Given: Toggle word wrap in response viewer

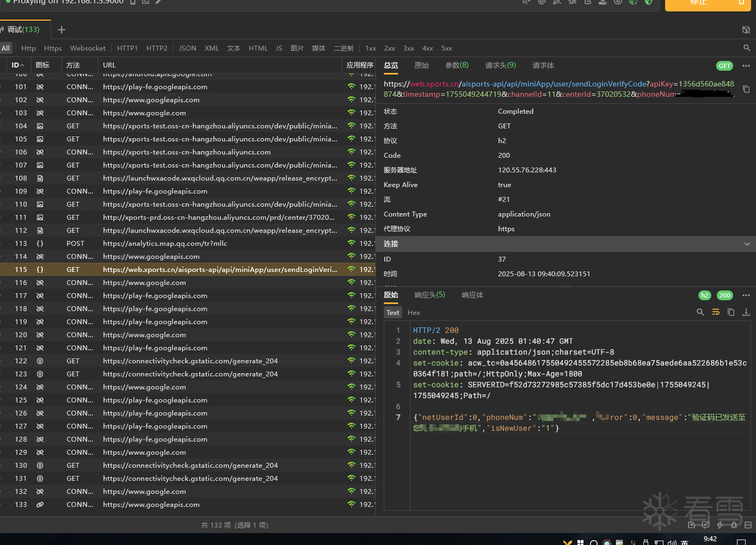Looking at the screenshot, I should point(716,312).
